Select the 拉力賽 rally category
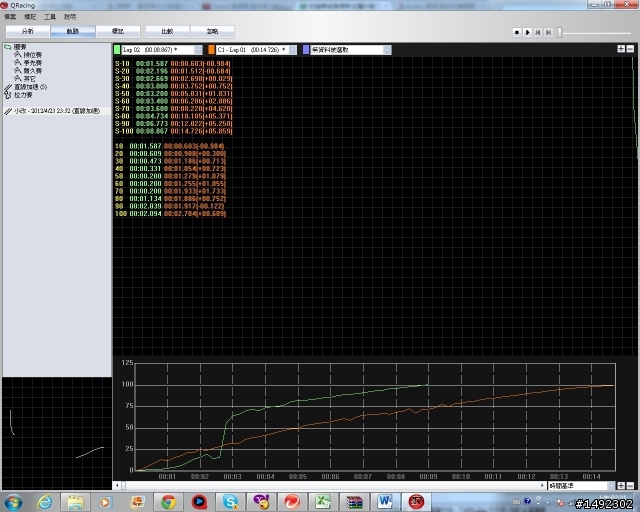Screen dimensions: 640x512 click(23, 95)
